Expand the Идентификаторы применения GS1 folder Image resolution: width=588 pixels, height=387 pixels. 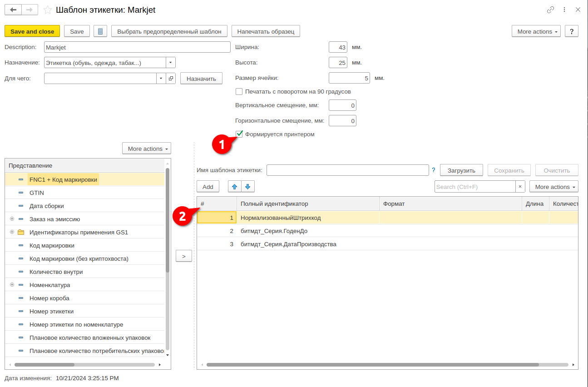pyautogui.click(x=12, y=232)
